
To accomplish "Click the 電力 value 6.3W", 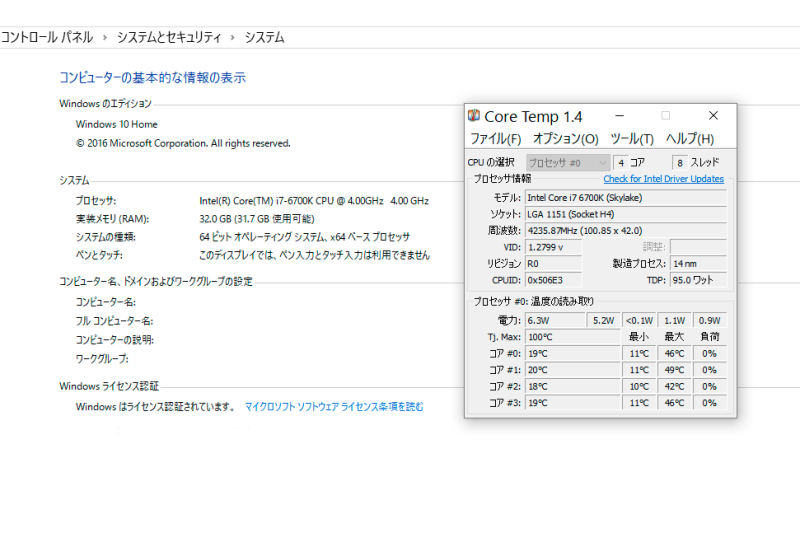I will (x=555, y=320).
